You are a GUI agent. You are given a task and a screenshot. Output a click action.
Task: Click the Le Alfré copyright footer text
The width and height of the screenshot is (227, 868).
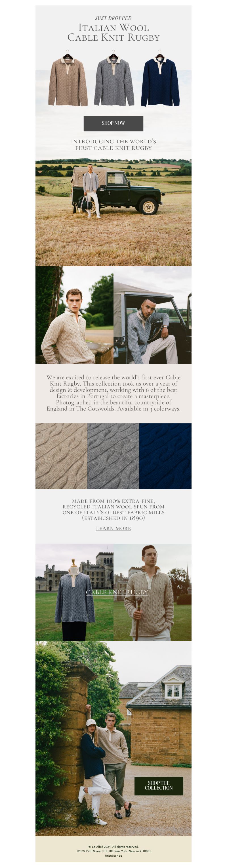coord(113,846)
